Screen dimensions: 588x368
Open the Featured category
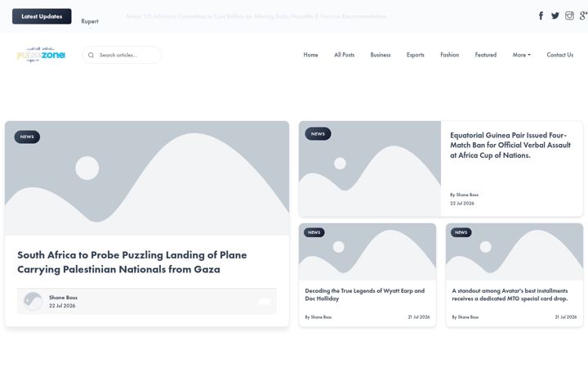click(x=486, y=55)
